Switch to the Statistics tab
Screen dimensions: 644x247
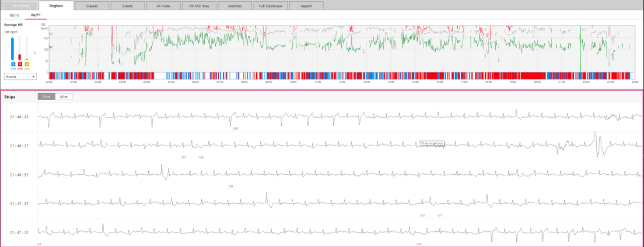(235, 6)
